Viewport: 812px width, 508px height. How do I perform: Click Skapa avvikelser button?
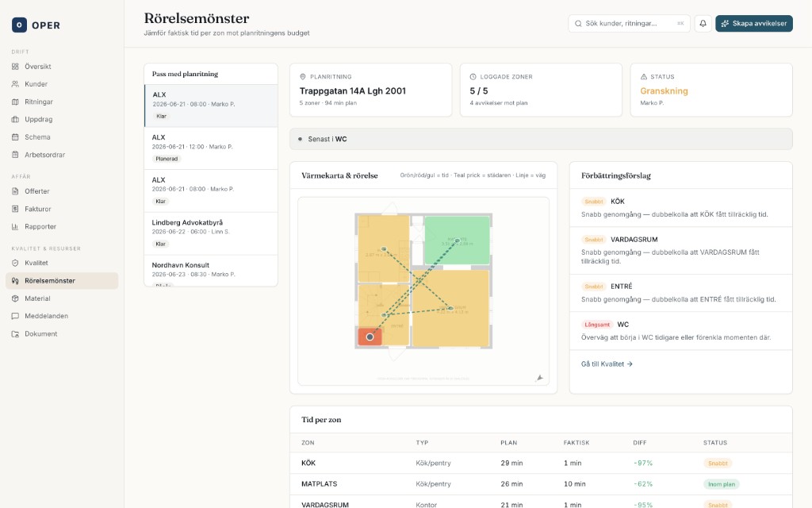tap(754, 23)
